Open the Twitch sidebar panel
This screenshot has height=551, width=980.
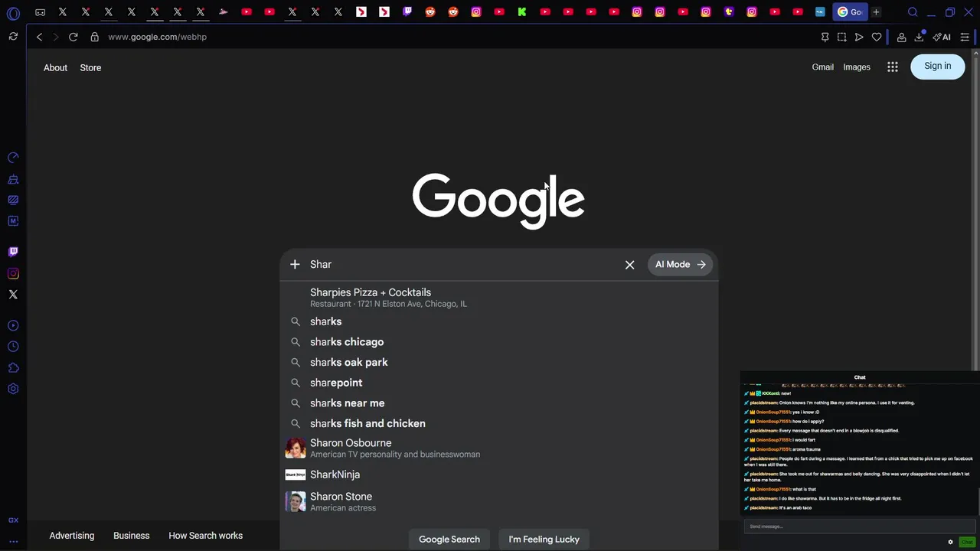click(13, 252)
